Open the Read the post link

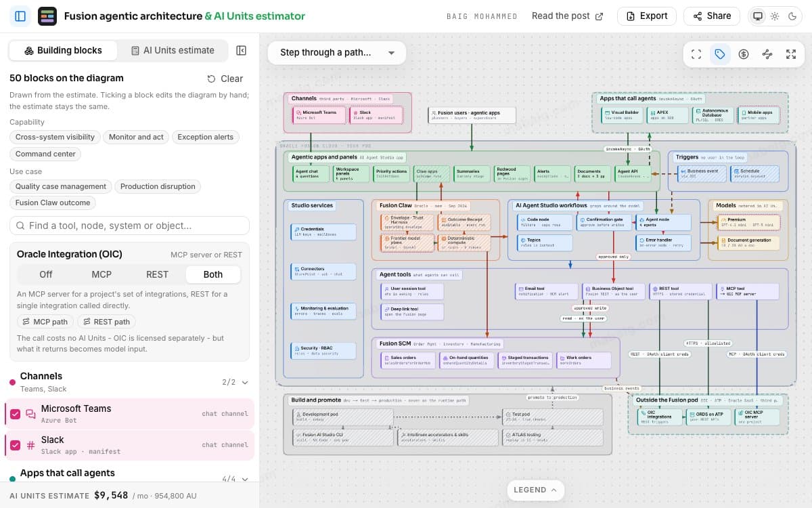point(567,16)
